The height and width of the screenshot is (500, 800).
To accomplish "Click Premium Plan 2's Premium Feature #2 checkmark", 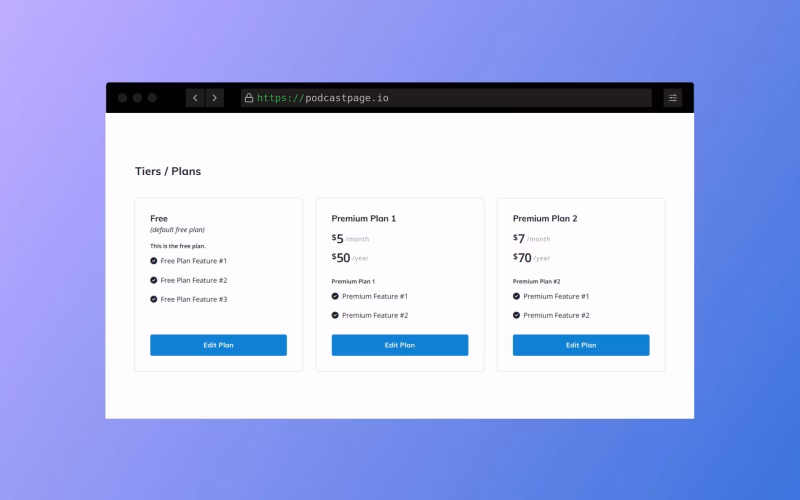I will (x=517, y=315).
